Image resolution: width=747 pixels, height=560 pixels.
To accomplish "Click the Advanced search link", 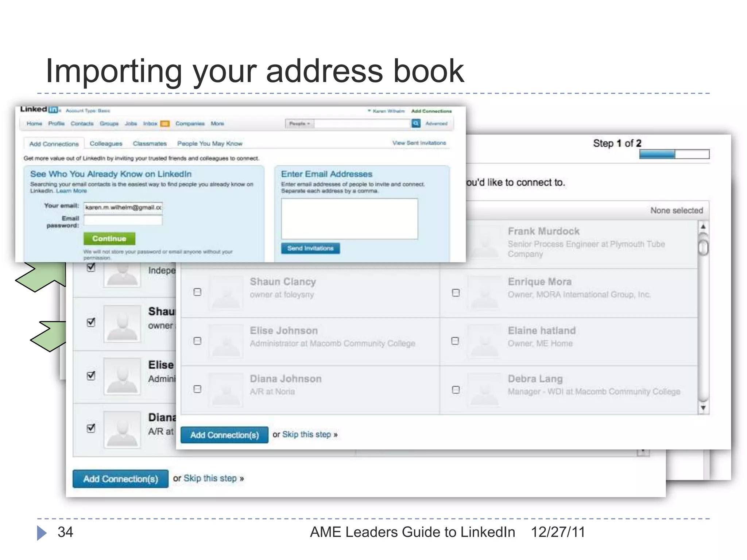I will pos(437,124).
